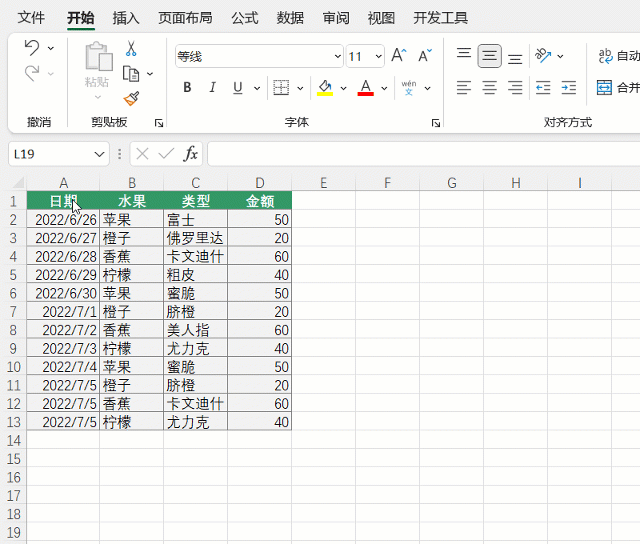This screenshot has width=640, height=544.
Task: Apply the yellow fill color
Action: coord(325,88)
